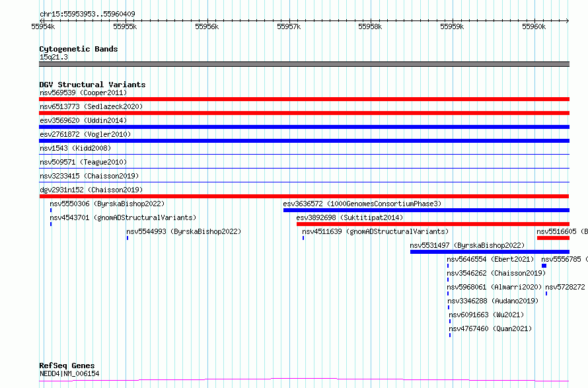Select the nsv5516605 red bar
This screenshot has height=388, width=588.
pyautogui.click(x=553, y=238)
